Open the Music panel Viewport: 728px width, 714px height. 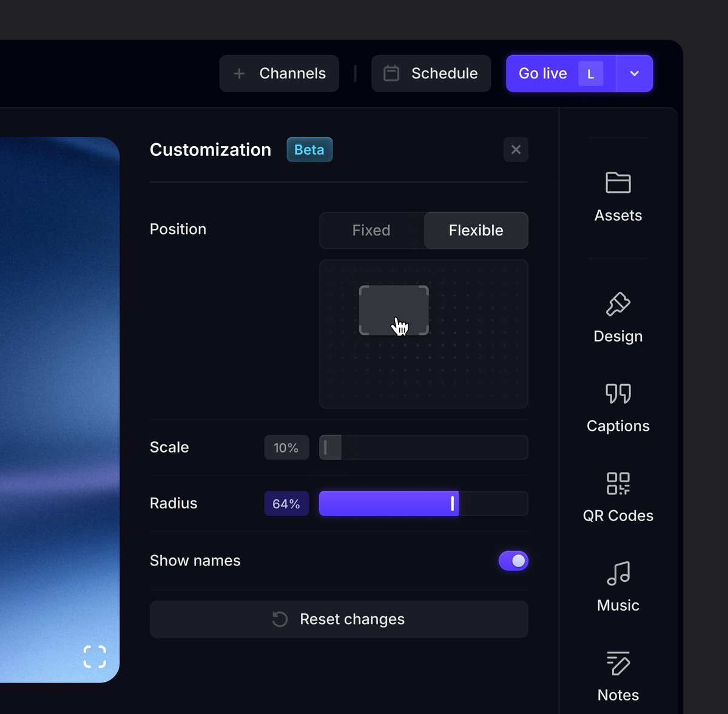[x=618, y=587]
